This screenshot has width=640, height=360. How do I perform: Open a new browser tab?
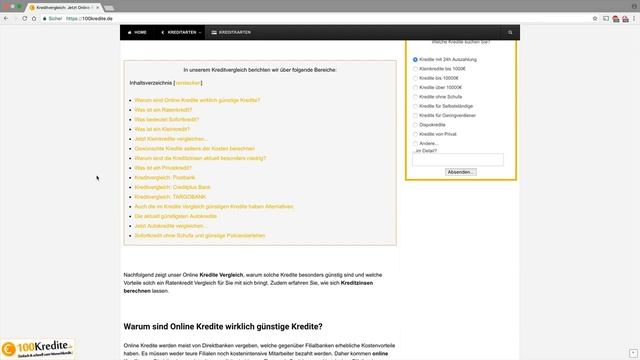109,8
